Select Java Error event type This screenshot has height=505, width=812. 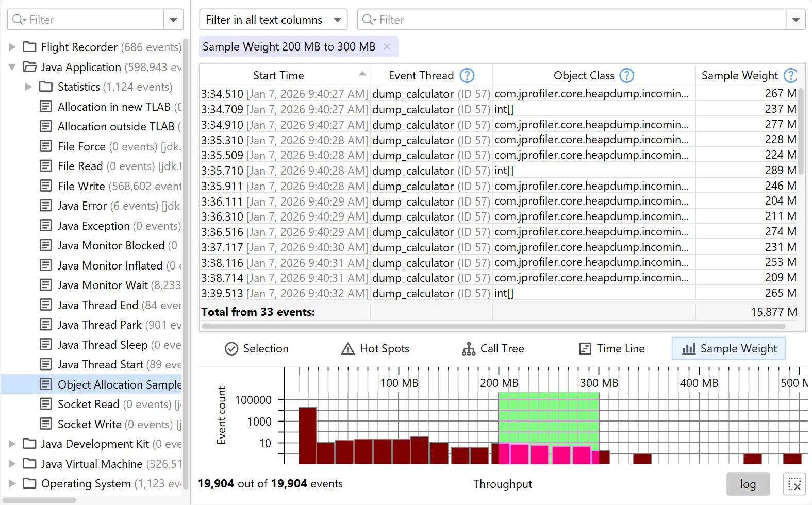click(x=110, y=206)
